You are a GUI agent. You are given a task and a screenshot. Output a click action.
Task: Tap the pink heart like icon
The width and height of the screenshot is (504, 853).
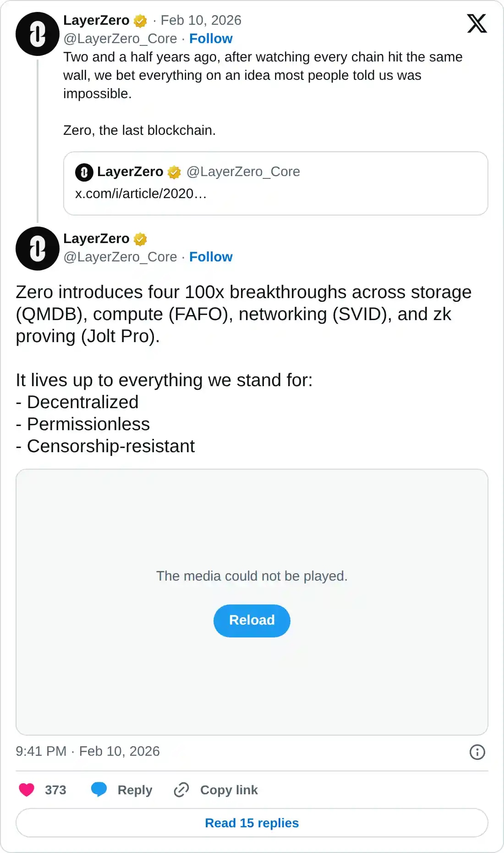[26, 790]
